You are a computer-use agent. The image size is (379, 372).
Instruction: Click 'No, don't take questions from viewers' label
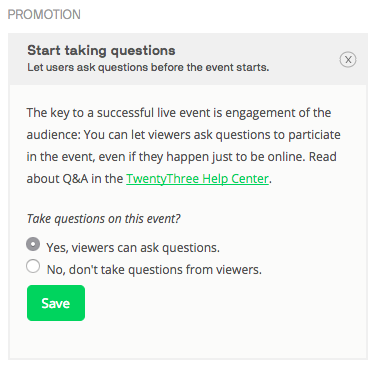[154, 270]
